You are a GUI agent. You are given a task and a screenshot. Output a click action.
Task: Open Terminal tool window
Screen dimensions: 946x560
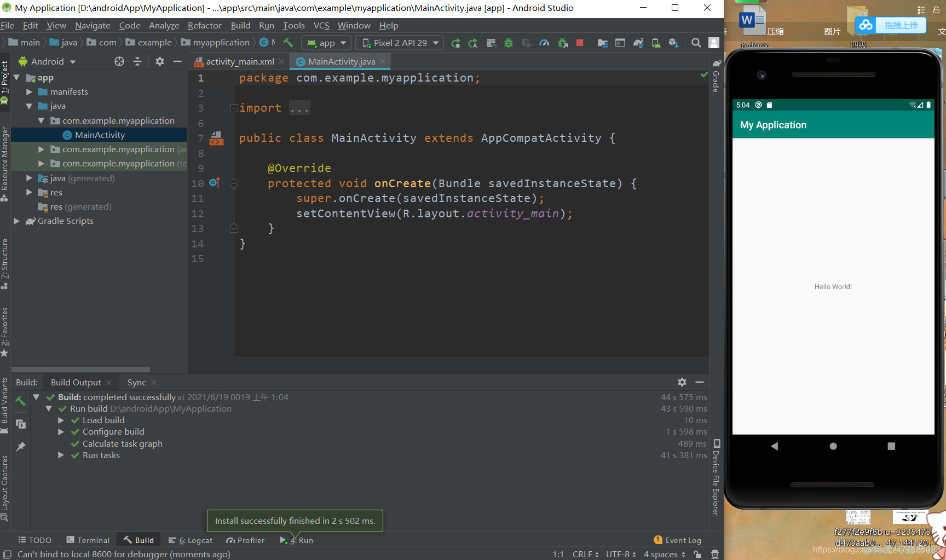coord(88,540)
